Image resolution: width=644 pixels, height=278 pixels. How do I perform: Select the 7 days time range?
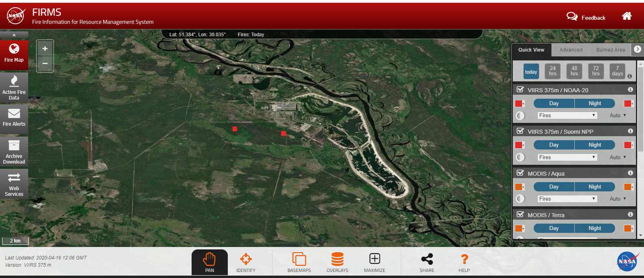coord(617,71)
